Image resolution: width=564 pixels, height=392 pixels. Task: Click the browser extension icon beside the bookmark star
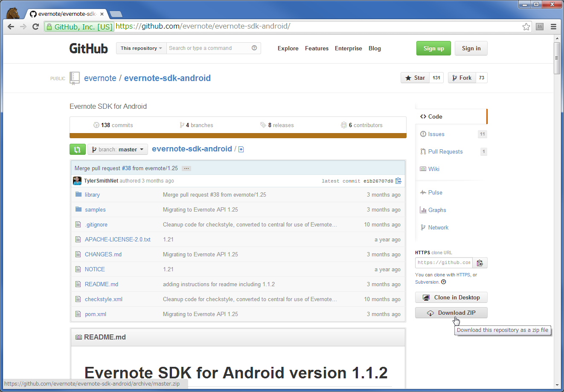tap(540, 26)
